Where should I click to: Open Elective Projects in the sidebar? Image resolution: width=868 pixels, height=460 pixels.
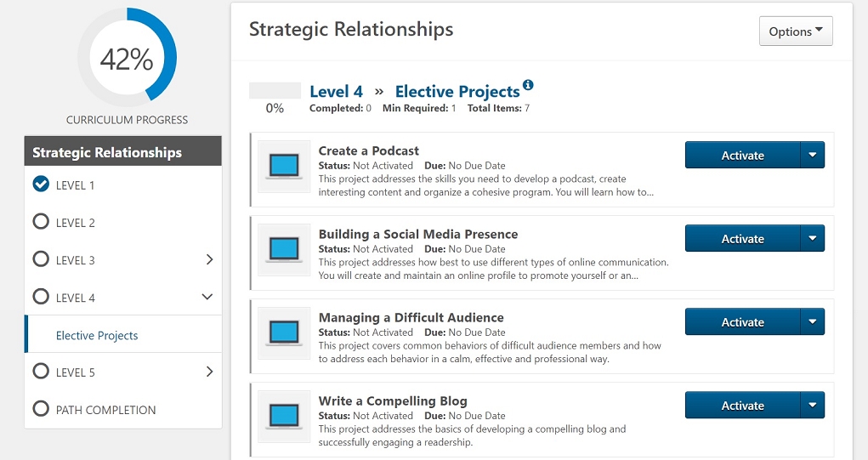(x=97, y=336)
